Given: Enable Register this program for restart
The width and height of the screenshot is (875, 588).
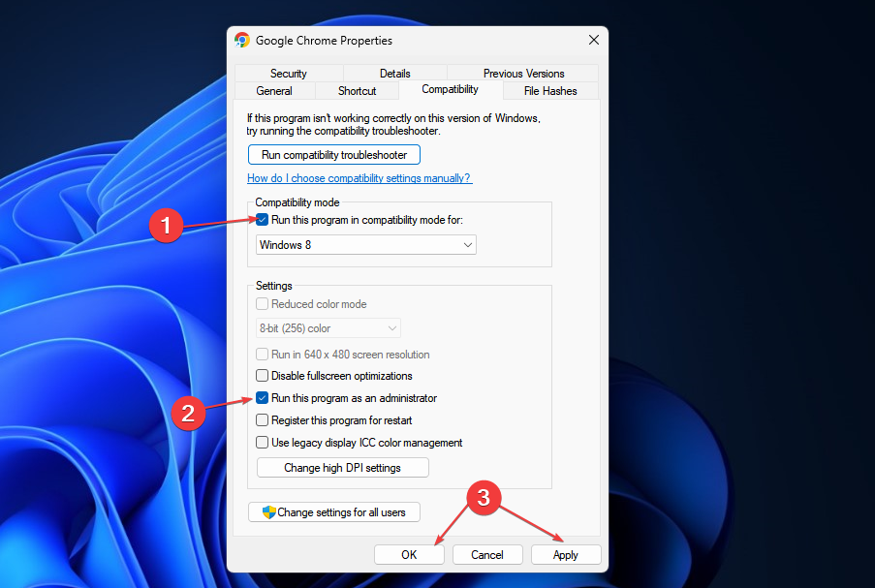Looking at the screenshot, I should 262,420.
